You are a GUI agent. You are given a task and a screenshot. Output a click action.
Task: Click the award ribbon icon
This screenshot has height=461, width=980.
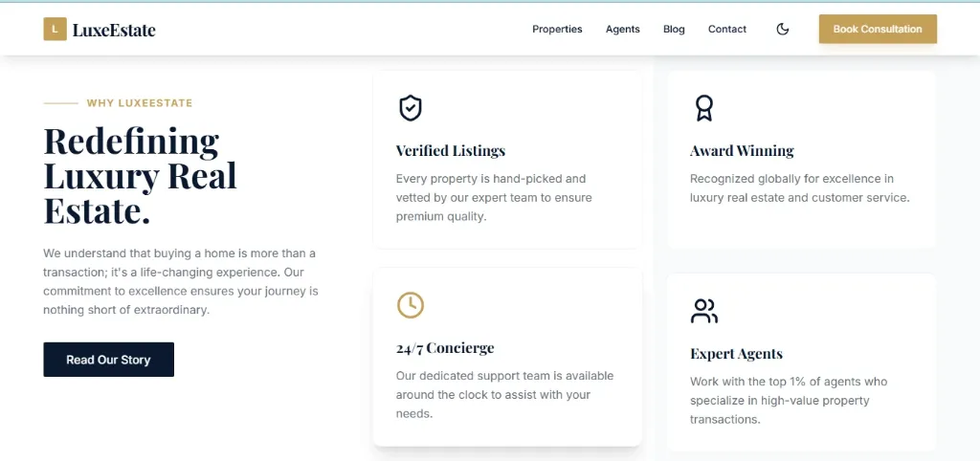coord(704,108)
